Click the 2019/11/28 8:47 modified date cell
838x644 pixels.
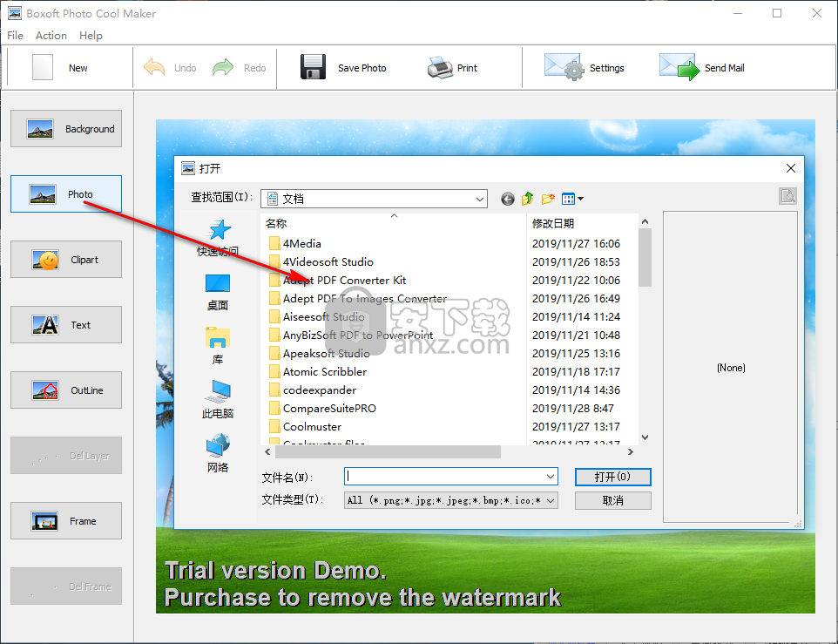[x=573, y=409]
